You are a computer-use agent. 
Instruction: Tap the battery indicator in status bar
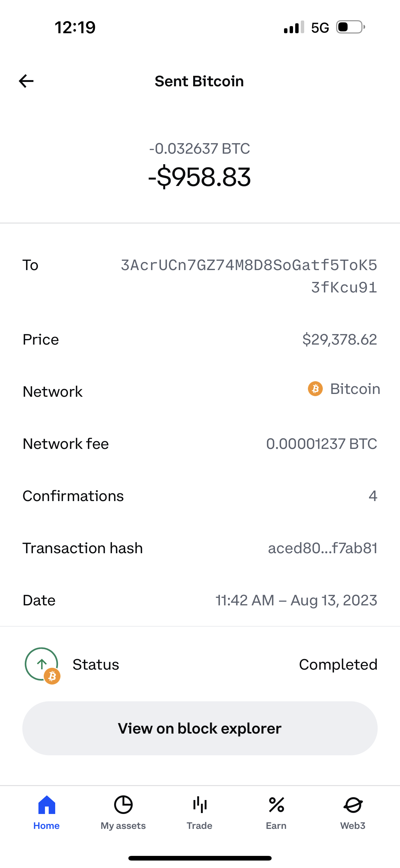(350, 27)
